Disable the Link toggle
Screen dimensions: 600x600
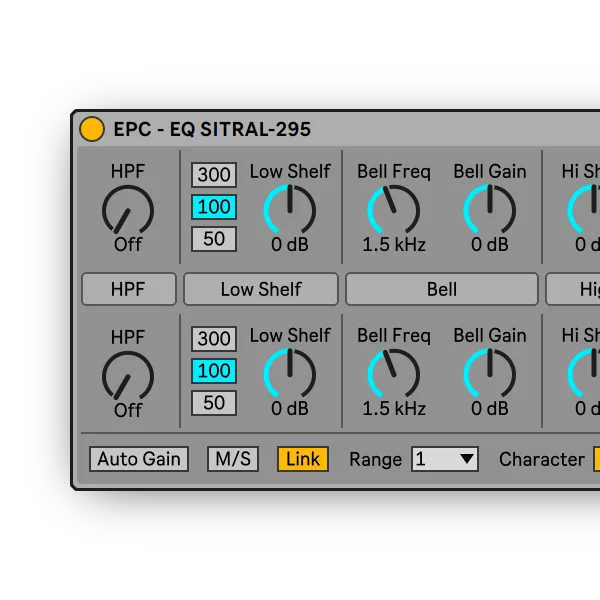[x=303, y=459]
